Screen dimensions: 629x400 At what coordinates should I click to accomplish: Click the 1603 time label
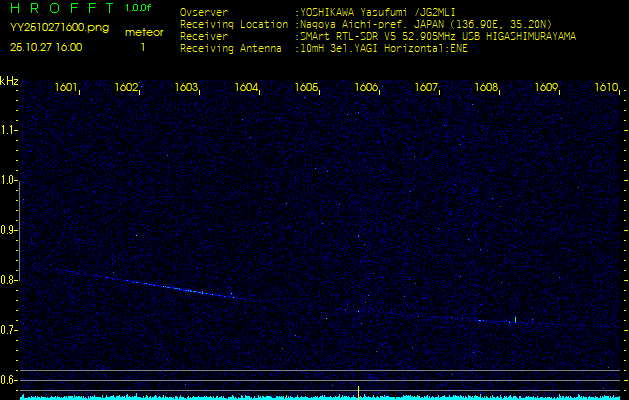[x=186, y=88]
